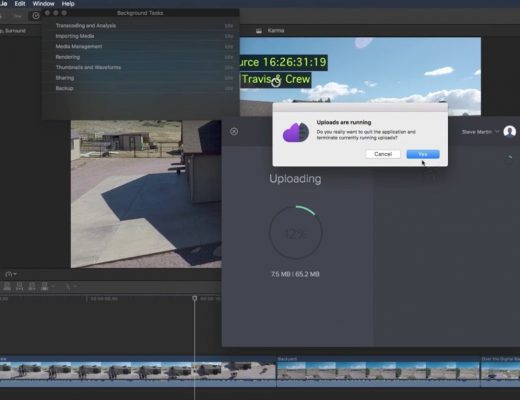Click the Uploading heading
The width and height of the screenshot is (520, 400).
pos(295,179)
